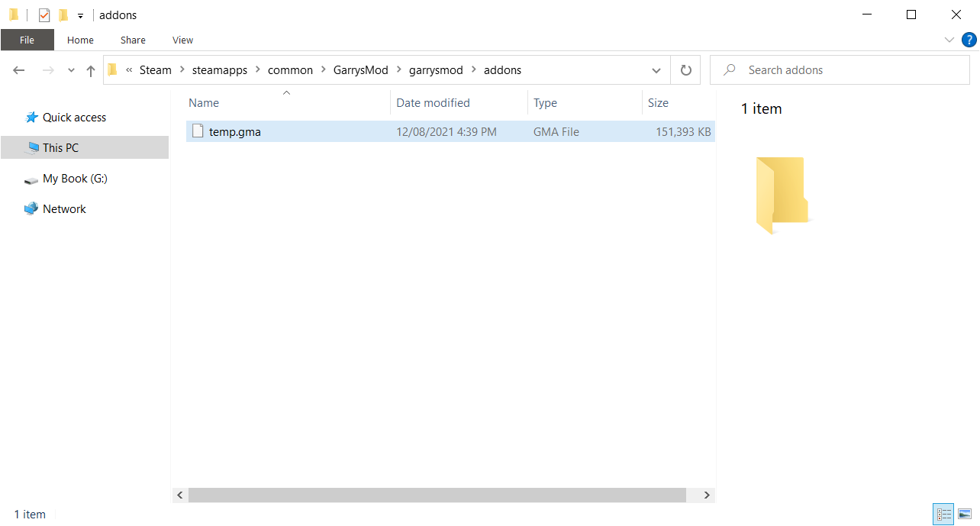Switch to Large icons view layout
980x526 pixels.
(x=965, y=515)
